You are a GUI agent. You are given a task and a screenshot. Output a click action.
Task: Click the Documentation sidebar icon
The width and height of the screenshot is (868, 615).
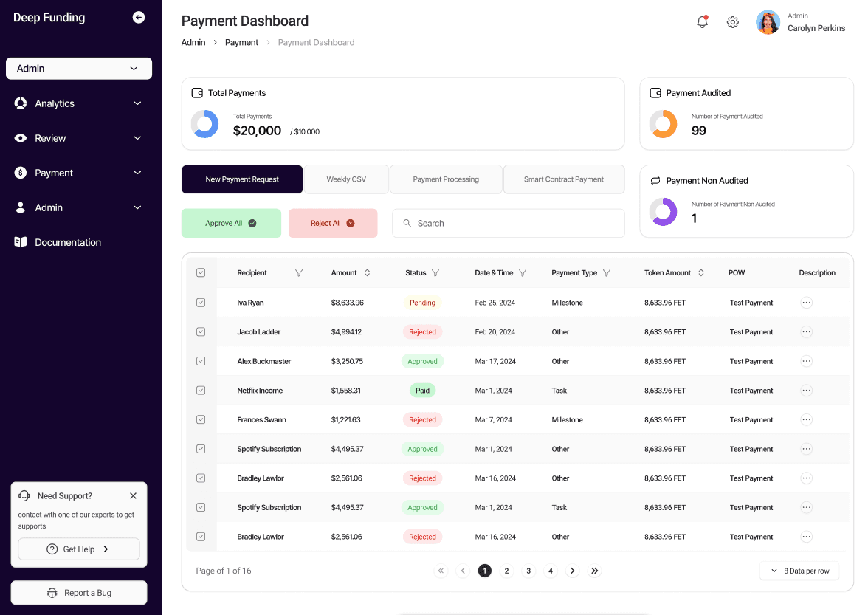click(x=20, y=242)
